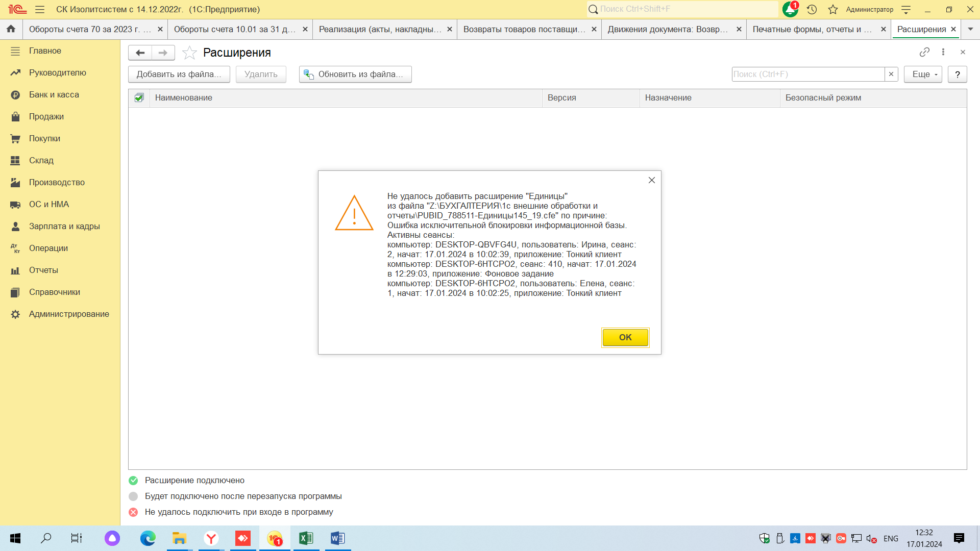
Task: Open File Explorer from taskbar
Action: pos(179,538)
